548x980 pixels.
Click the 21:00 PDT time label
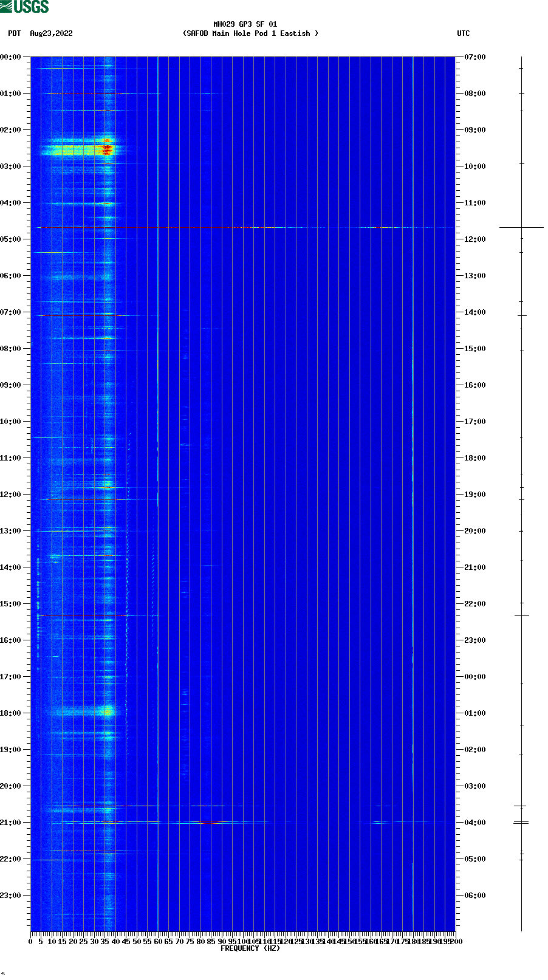(10, 823)
